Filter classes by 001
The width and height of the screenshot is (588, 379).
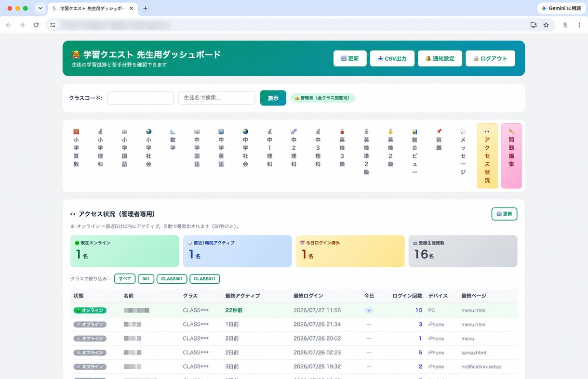(x=146, y=279)
